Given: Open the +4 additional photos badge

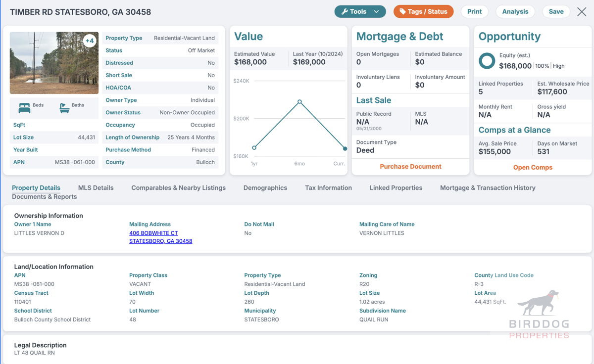Looking at the screenshot, I should click(90, 41).
